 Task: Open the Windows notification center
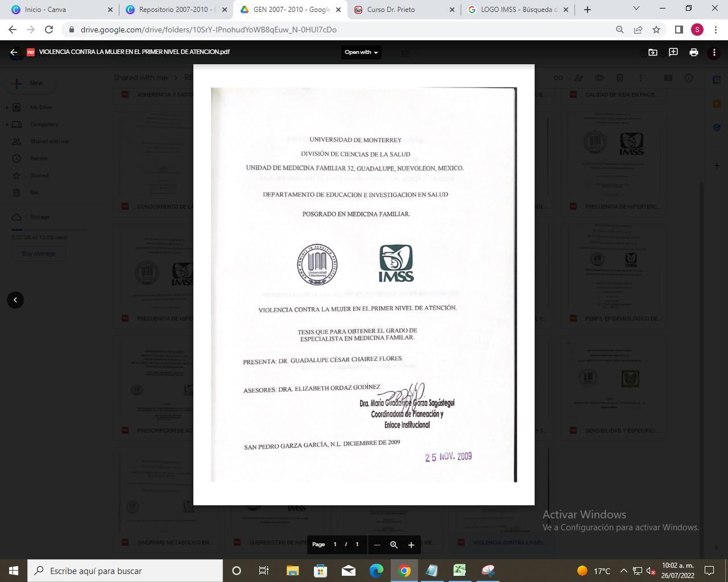point(709,571)
